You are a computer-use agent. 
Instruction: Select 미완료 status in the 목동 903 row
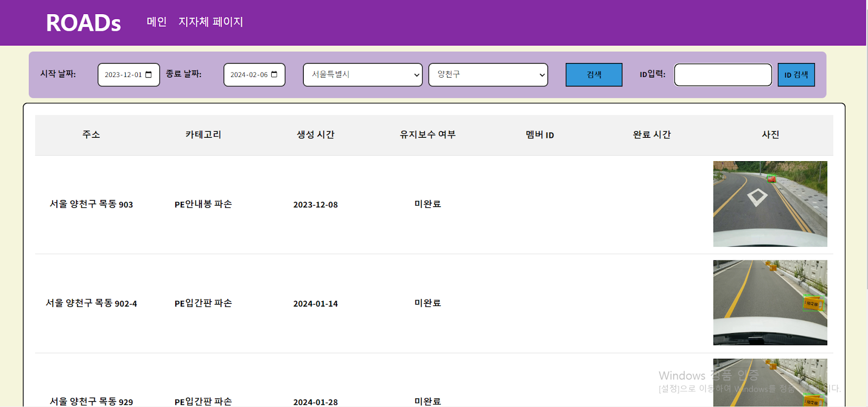(428, 204)
